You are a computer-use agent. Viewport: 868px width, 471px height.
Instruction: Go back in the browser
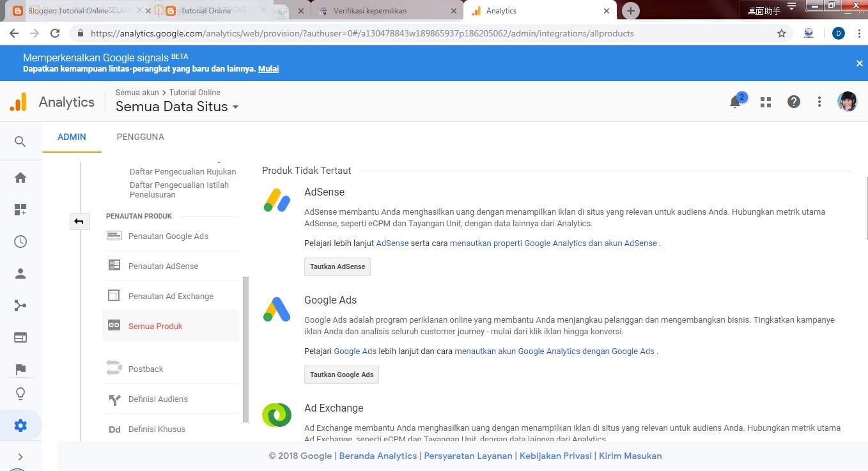coord(15,33)
